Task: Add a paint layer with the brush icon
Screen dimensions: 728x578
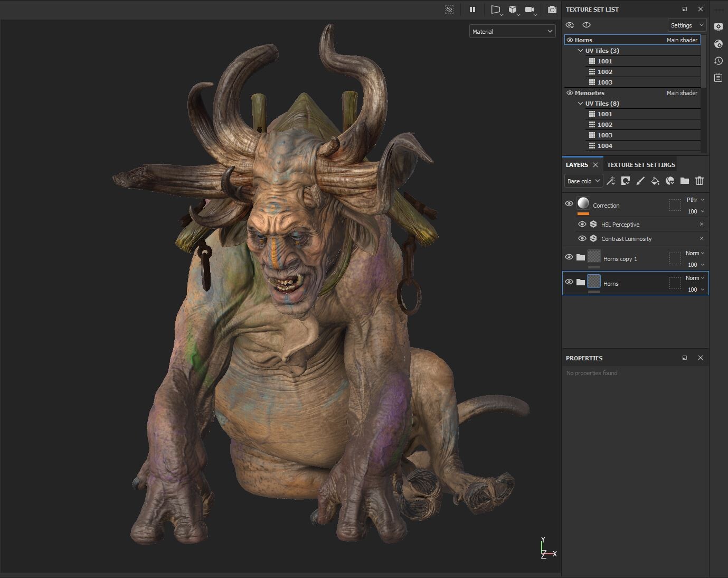Action: pos(640,181)
